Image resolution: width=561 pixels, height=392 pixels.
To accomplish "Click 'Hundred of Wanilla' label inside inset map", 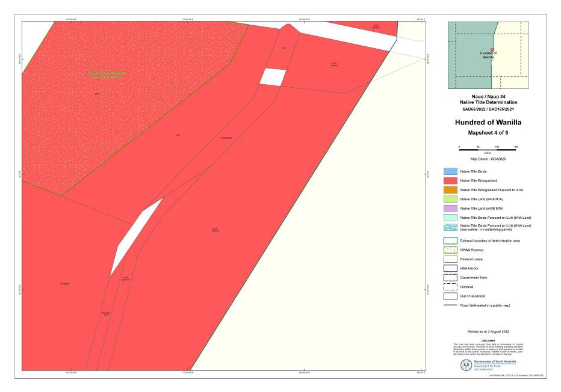I will (x=488, y=55).
